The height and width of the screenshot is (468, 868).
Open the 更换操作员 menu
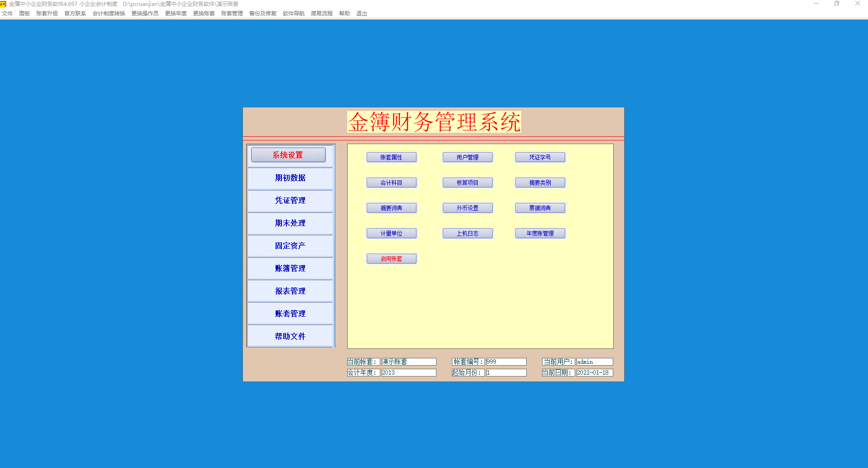(145, 14)
